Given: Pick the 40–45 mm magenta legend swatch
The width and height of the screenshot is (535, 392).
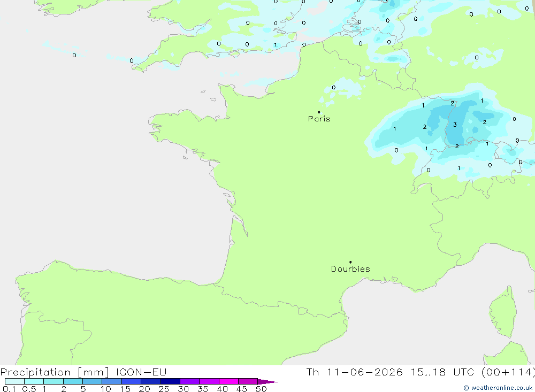Looking at the screenshot, I should click(x=228, y=381).
